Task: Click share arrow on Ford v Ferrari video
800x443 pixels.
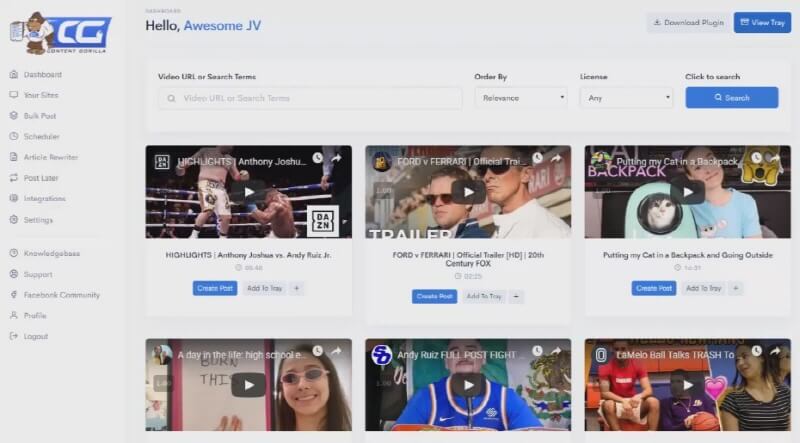Action: [556, 158]
